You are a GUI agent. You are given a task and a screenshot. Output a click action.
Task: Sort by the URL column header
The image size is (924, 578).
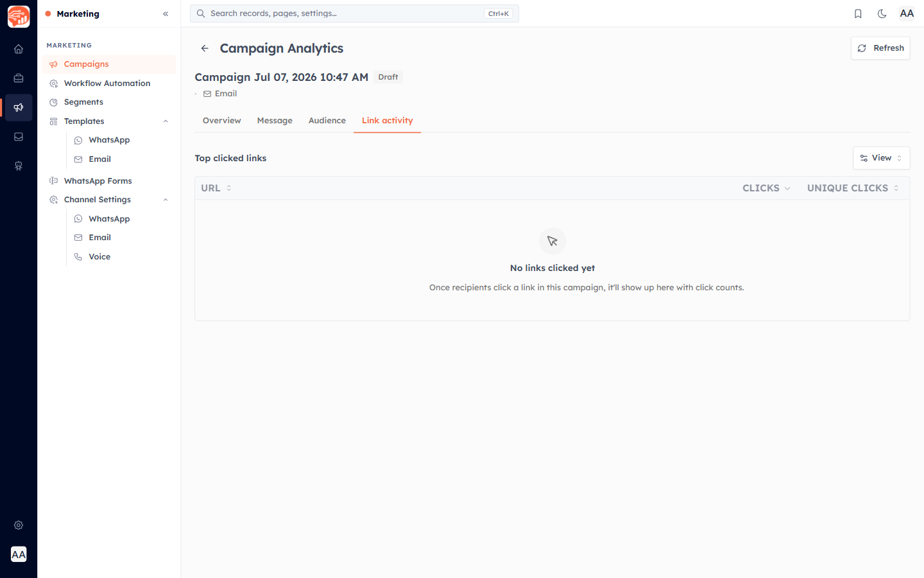click(x=216, y=188)
